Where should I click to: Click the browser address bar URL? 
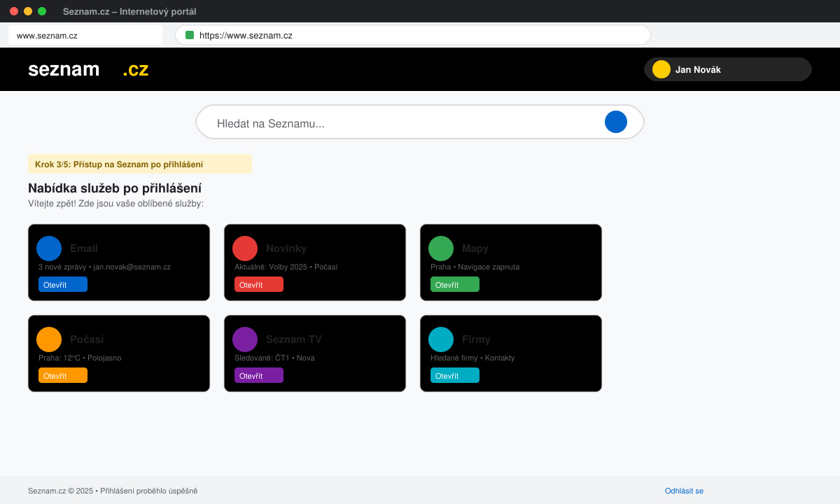[x=413, y=35]
